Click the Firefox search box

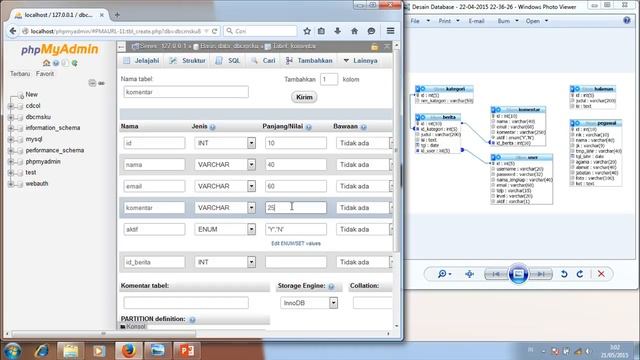point(260,31)
